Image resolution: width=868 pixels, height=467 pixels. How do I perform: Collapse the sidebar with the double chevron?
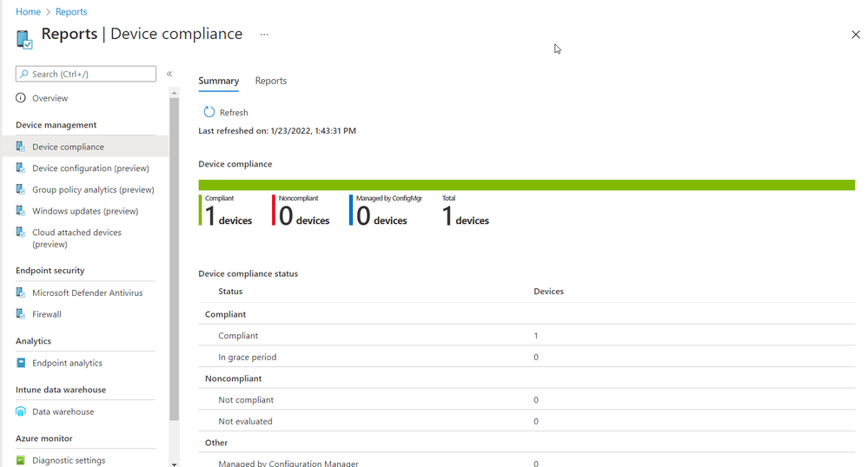pyautogui.click(x=169, y=74)
